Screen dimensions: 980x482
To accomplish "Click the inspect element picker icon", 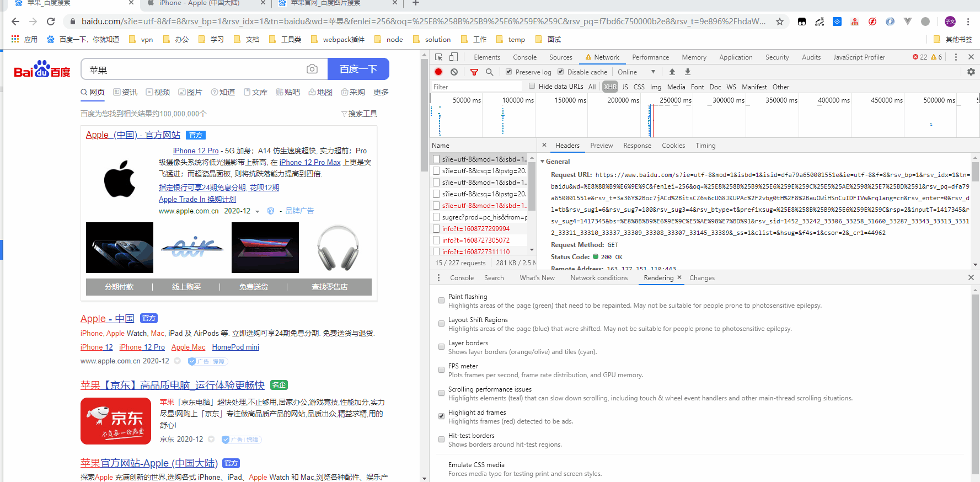I will [439, 57].
